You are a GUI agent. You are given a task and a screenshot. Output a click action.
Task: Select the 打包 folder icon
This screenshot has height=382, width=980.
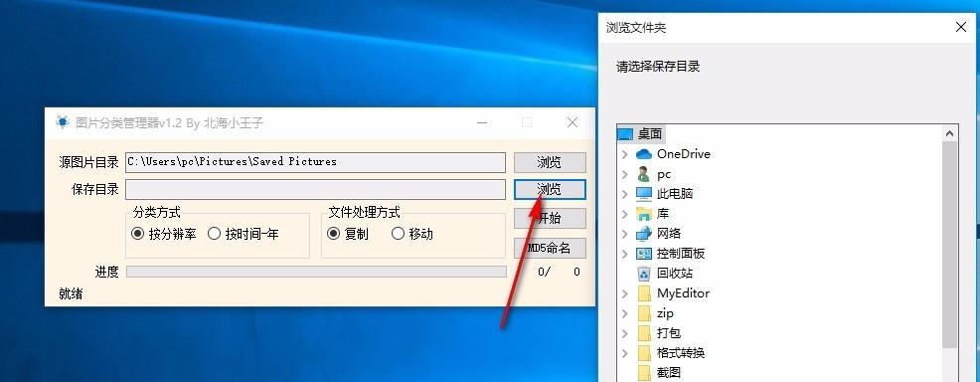644,333
